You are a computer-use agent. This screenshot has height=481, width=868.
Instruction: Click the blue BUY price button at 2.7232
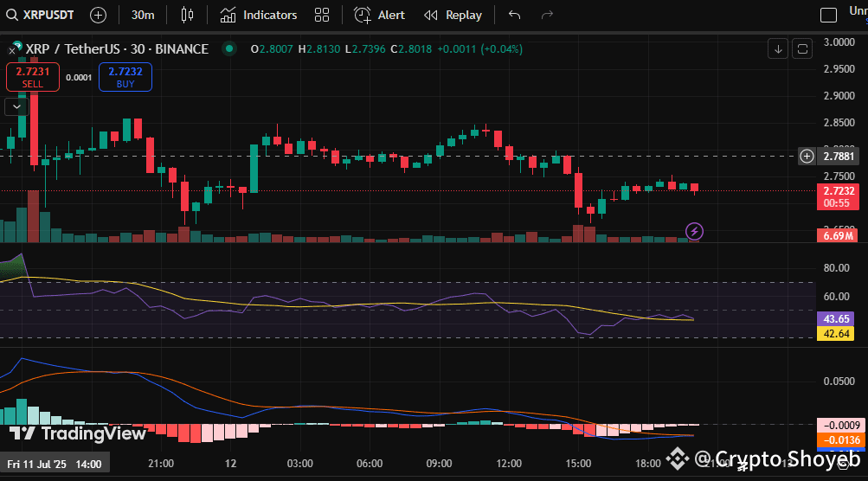125,77
